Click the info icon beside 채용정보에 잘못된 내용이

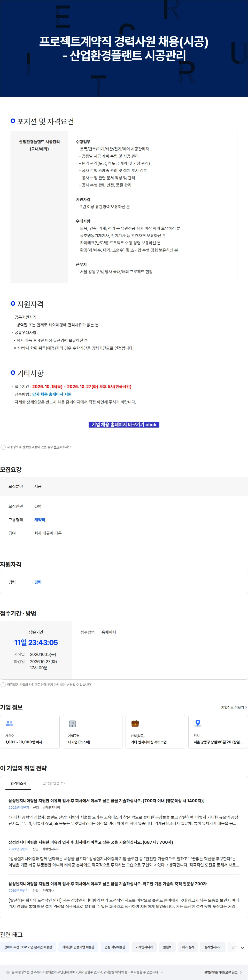coord(3,447)
